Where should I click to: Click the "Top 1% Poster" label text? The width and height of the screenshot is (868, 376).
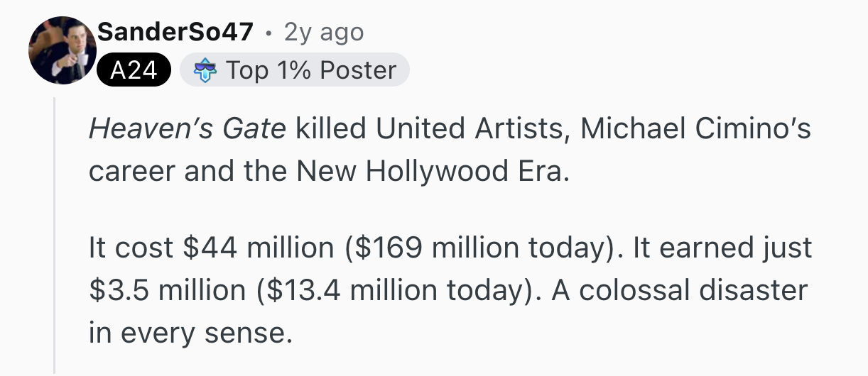pos(311,70)
